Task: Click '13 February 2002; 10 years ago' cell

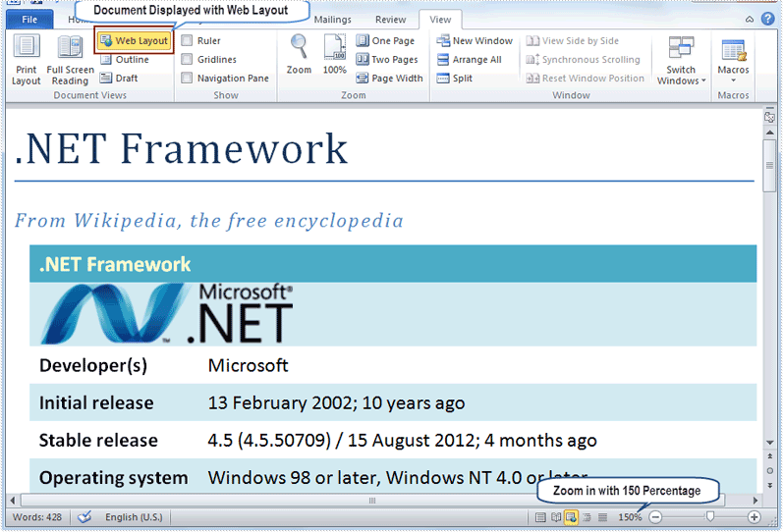Action: click(x=336, y=402)
